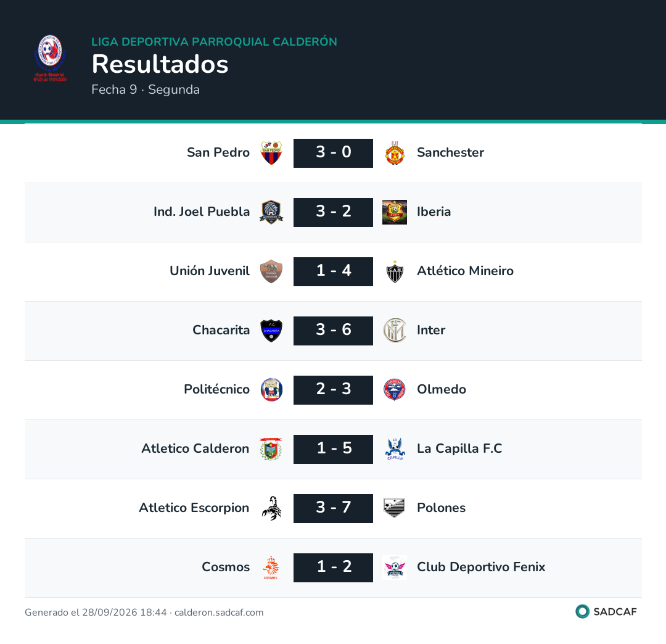The width and height of the screenshot is (666, 644).
Task: Select the Polones striped shield badge
Action: 395,508
